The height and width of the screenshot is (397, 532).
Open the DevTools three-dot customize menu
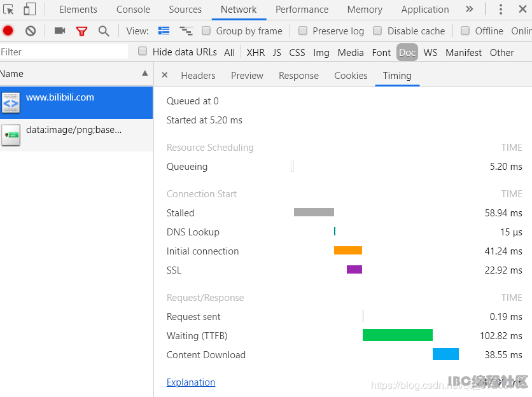500,9
